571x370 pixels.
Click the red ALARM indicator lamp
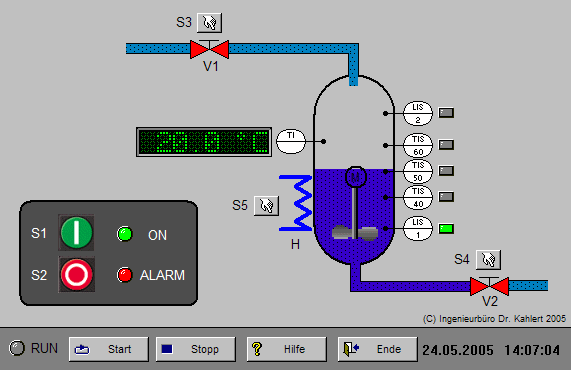[125, 275]
